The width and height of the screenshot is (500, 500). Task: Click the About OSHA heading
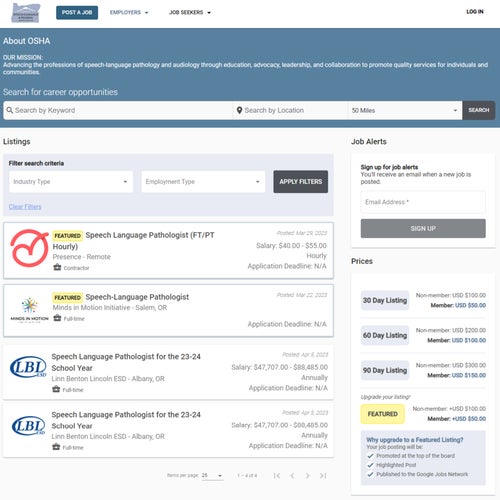(27, 41)
